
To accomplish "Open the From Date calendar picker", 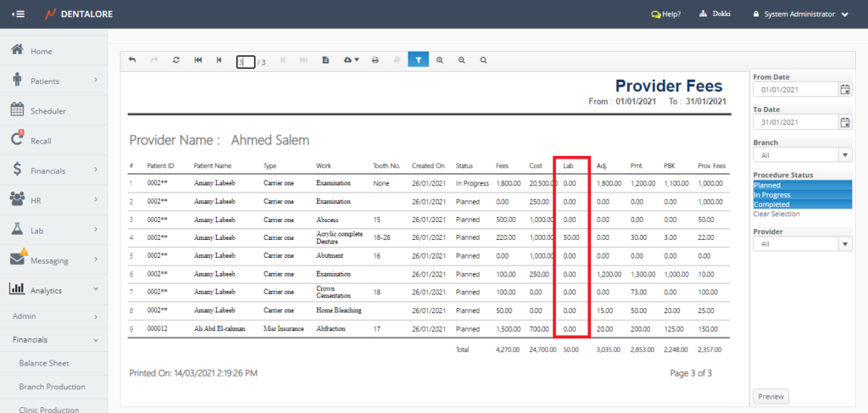I will point(844,89).
